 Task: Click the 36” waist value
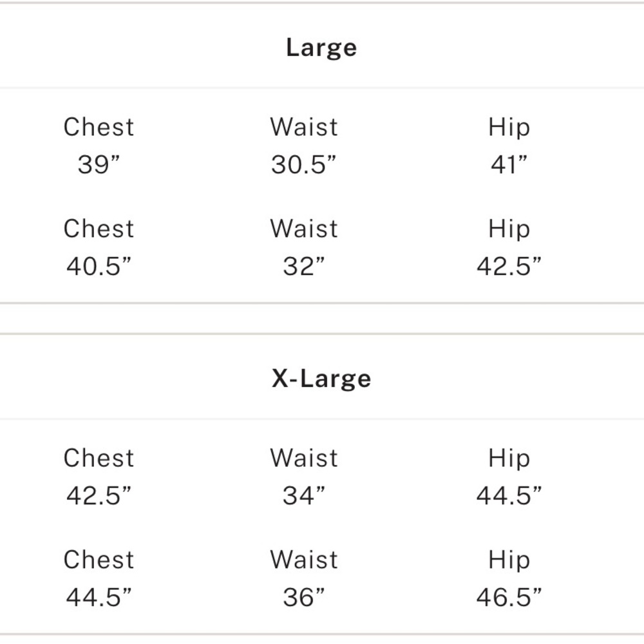(x=304, y=597)
